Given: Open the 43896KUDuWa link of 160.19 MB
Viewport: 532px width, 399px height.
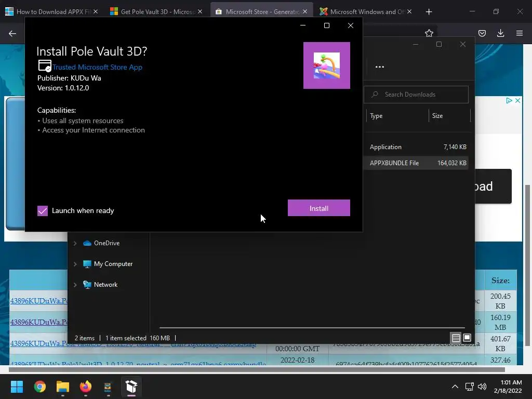Looking at the screenshot, I should click(38, 322).
